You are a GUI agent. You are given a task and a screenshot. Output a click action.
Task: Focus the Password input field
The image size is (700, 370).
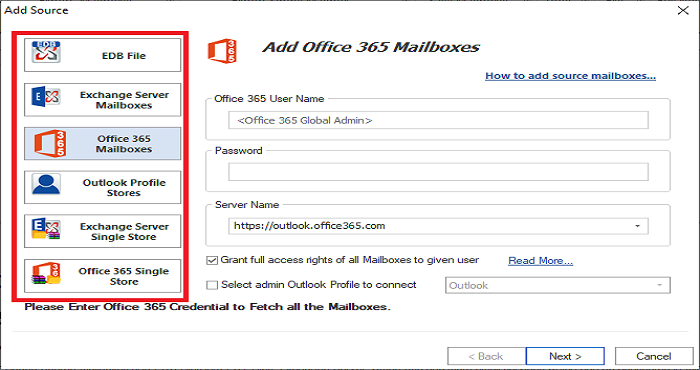438,172
